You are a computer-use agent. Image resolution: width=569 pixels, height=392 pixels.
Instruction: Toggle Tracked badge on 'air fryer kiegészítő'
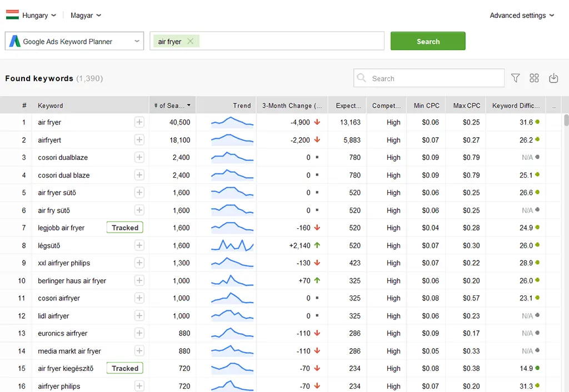coord(125,368)
